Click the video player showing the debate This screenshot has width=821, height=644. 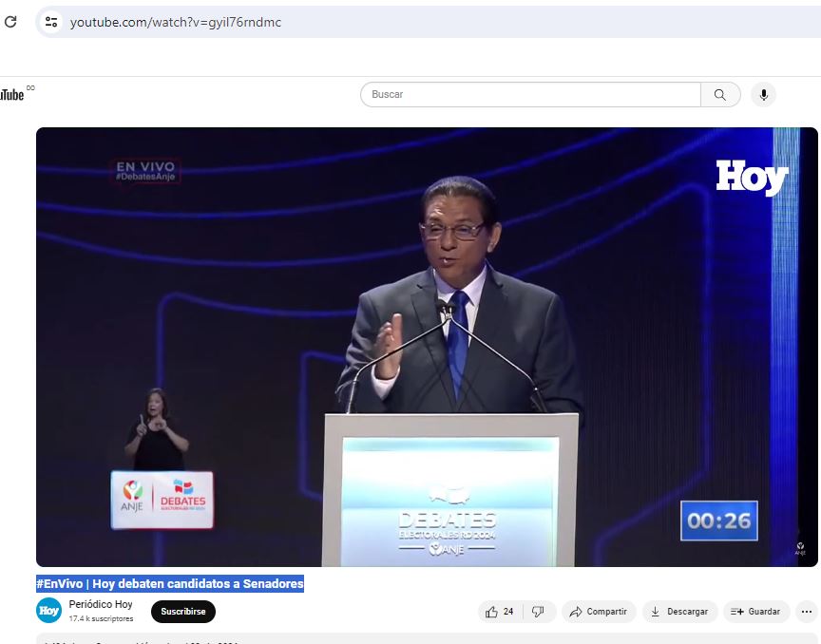pos(427,347)
